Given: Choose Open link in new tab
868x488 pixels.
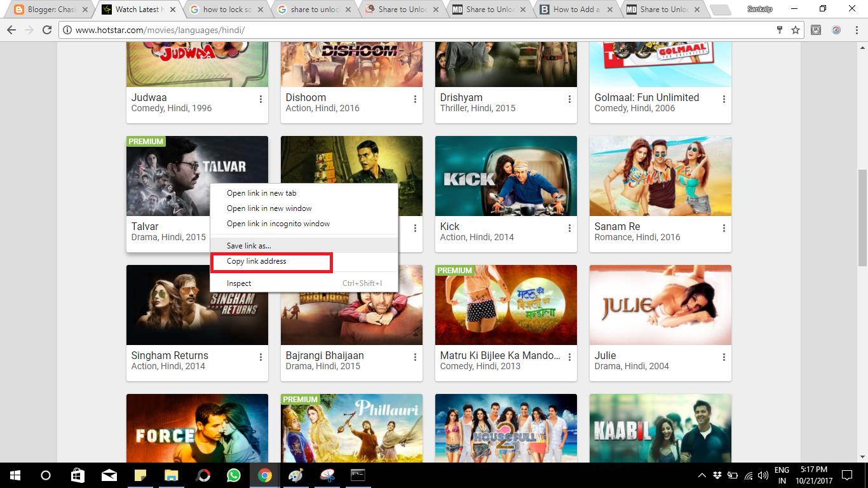Looking at the screenshot, I should (304, 193).
